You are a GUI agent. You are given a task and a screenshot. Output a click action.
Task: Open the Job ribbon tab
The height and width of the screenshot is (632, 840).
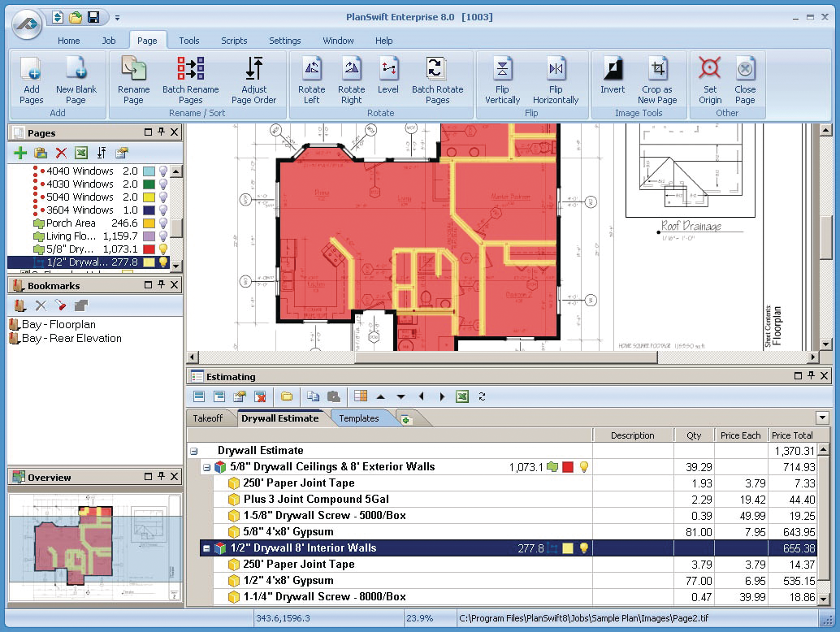click(109, 41)
